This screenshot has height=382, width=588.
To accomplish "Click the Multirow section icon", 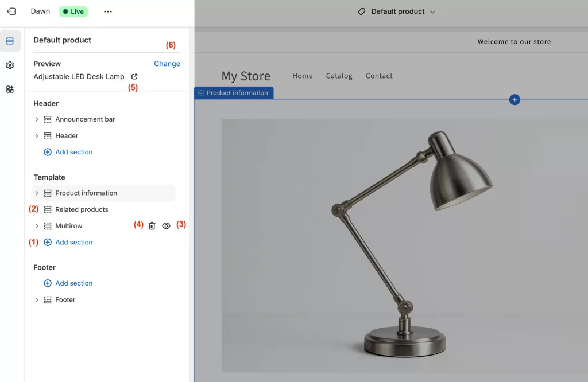I will (x=48, y=226).
